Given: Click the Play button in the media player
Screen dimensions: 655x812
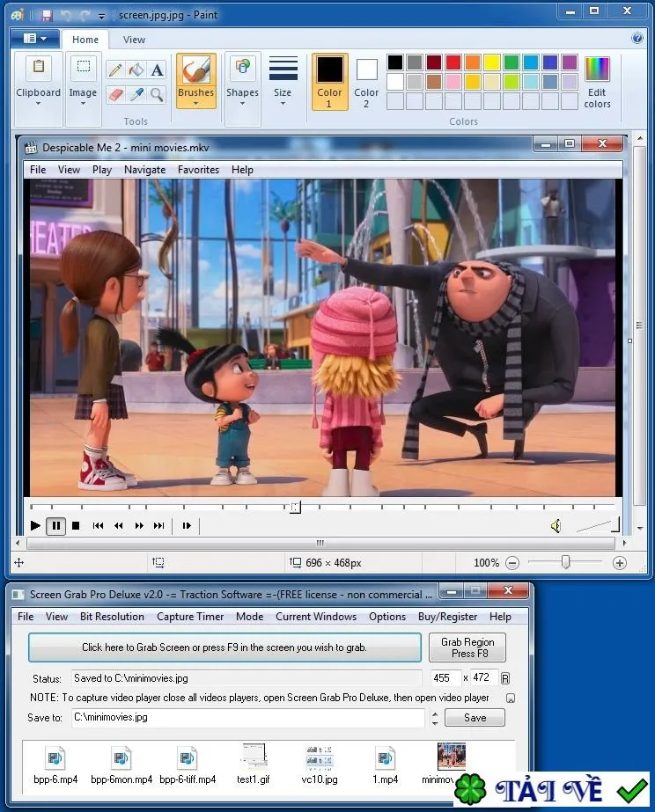Looking at the screenshot, I should 35,525.
